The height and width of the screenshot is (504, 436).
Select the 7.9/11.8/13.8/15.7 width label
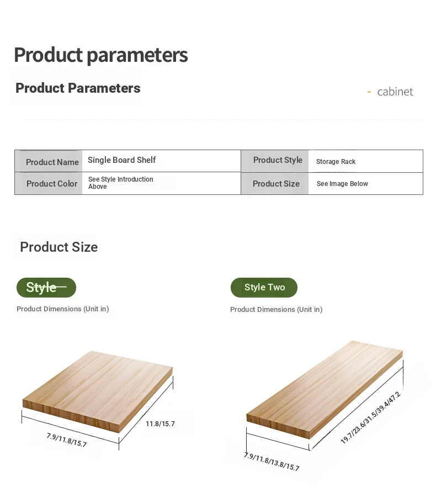[272, 461]
